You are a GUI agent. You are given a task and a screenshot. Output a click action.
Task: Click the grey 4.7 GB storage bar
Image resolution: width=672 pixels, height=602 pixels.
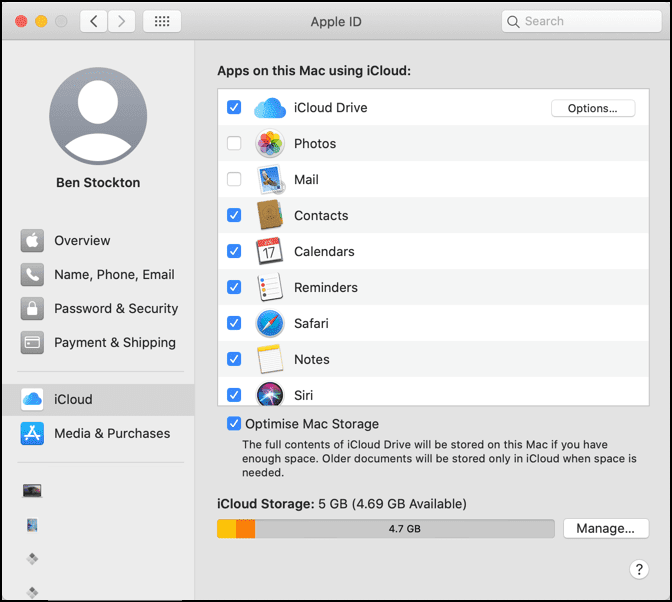(405, 528)
